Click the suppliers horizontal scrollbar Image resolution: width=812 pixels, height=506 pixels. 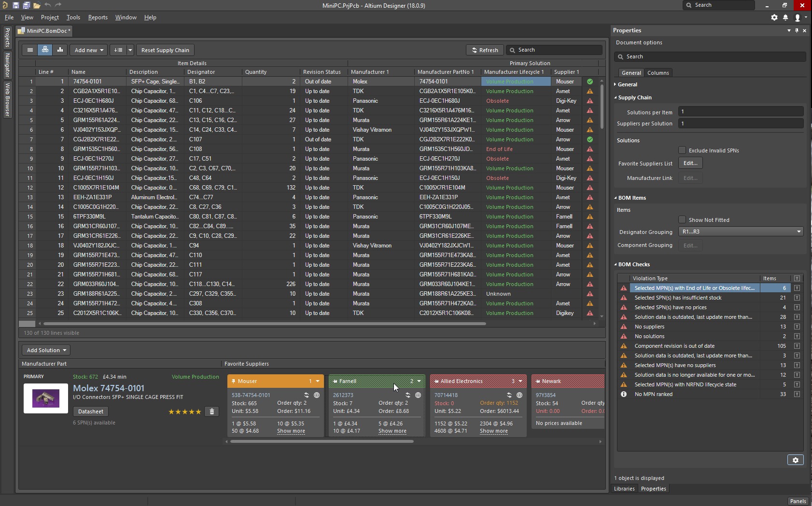322,441
